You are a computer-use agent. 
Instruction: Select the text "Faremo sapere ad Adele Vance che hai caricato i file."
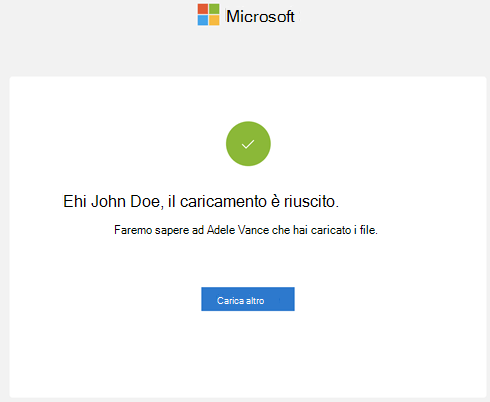pyautogui.click(x=246, y=230)
